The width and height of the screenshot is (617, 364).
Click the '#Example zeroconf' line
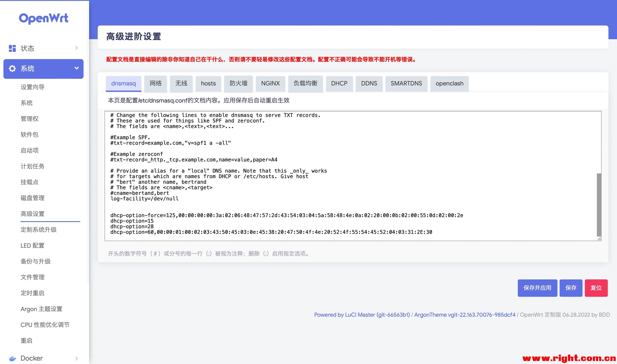click(137, 154)
